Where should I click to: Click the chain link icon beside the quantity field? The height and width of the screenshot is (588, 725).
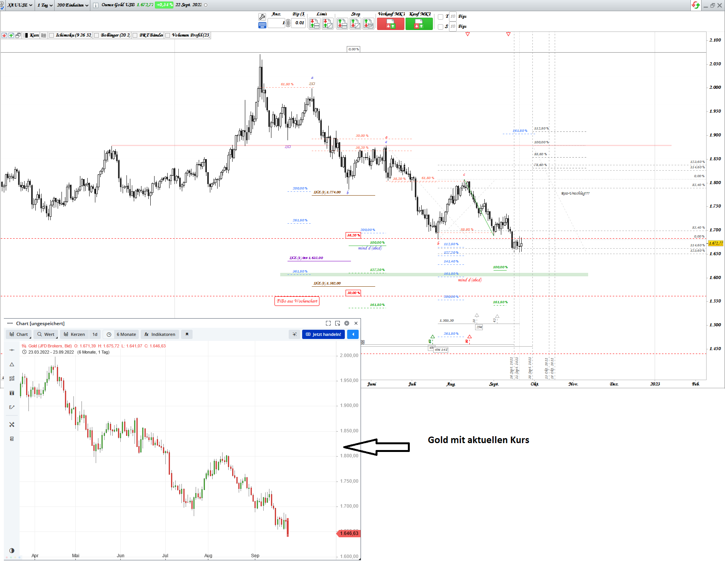coord(288,23)
